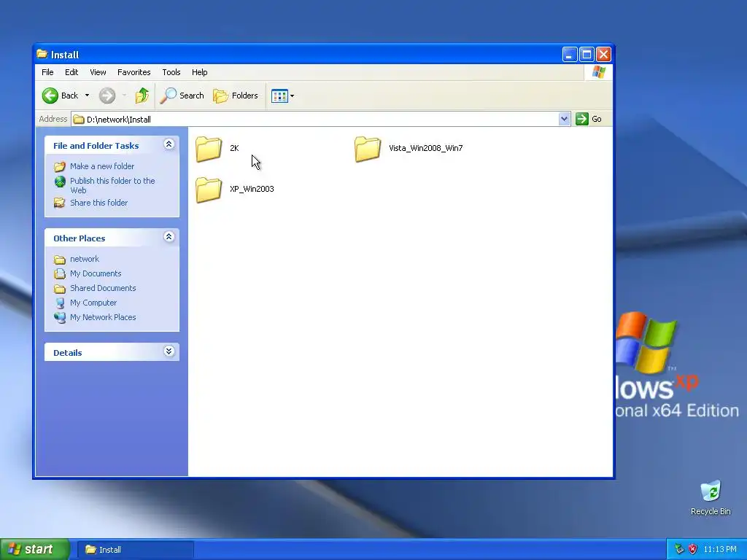Viewport: 747px width, 560px height.
Task: Click the taskbar clock showing 11:13 PM
Action: coord(720,550)
